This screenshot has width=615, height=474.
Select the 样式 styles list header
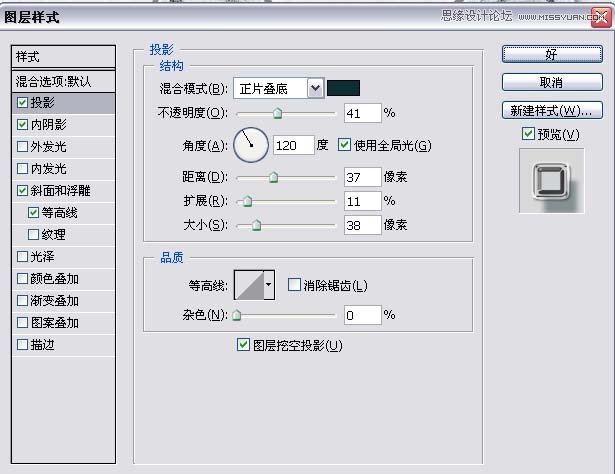coord(64,57)
